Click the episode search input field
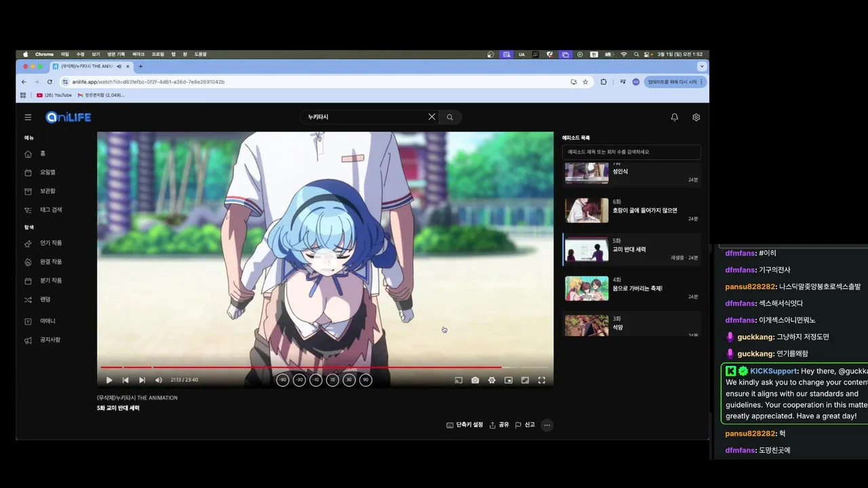The height and width of the screenshot is (488, 868). click(631, 152)
